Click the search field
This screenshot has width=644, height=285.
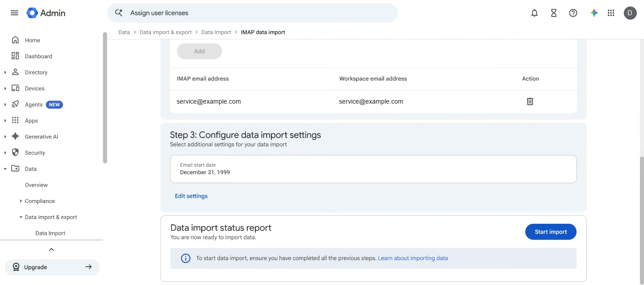[x=252, y=13]
